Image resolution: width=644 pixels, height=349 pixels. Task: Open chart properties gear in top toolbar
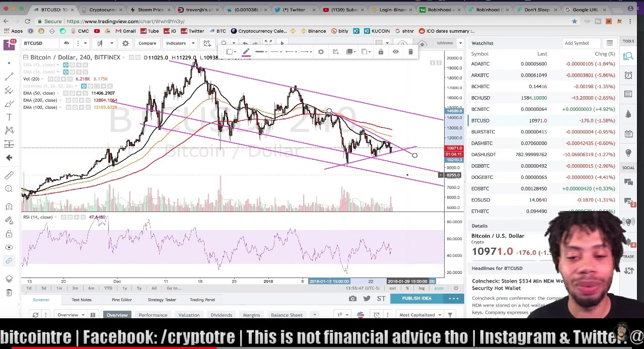125,43
